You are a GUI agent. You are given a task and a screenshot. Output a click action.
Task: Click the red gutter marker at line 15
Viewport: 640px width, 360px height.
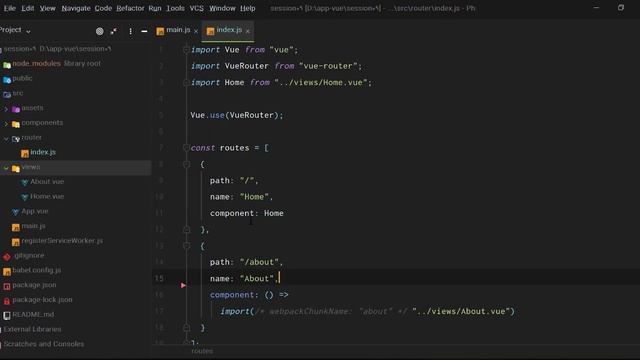pos(183,285)
